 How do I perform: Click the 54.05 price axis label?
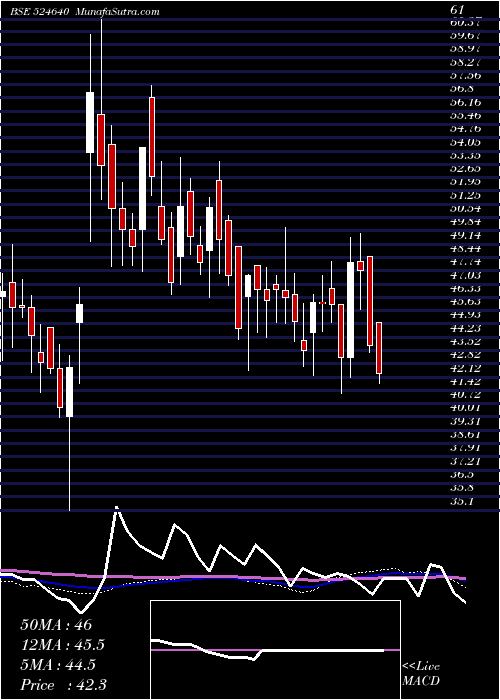466,142
